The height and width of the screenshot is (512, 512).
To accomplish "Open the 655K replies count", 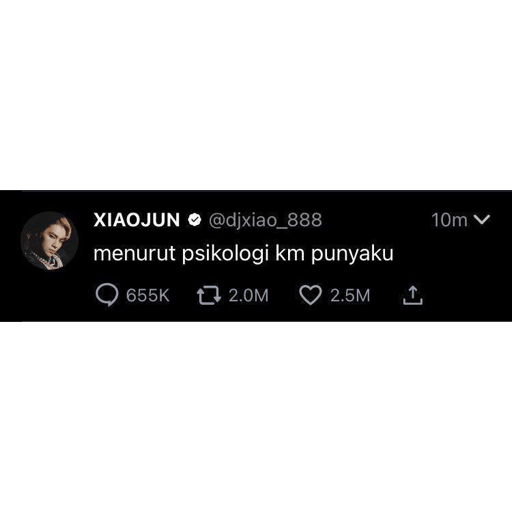I will 148,295.
